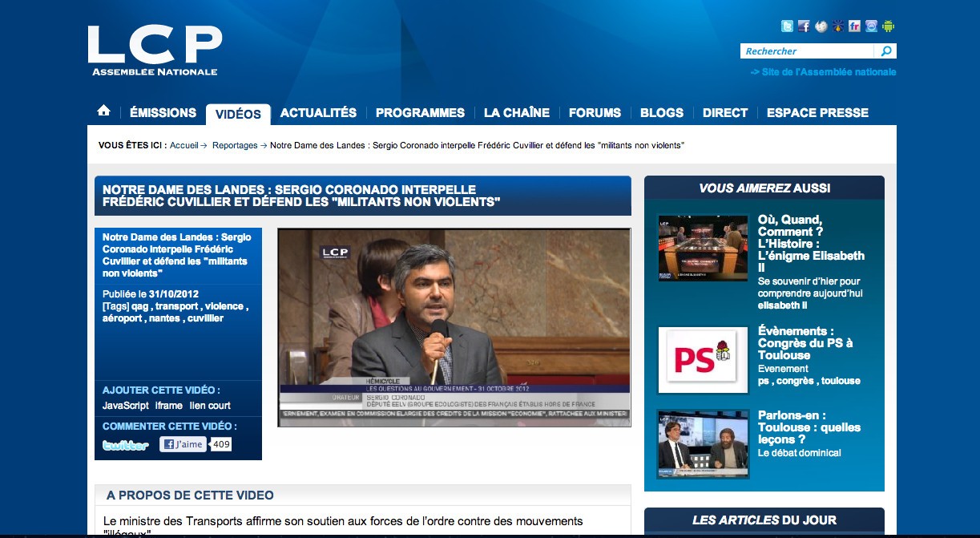Click Reportages in the breadcrumb
The image size is (980, 538).
[x=235, y=145]
